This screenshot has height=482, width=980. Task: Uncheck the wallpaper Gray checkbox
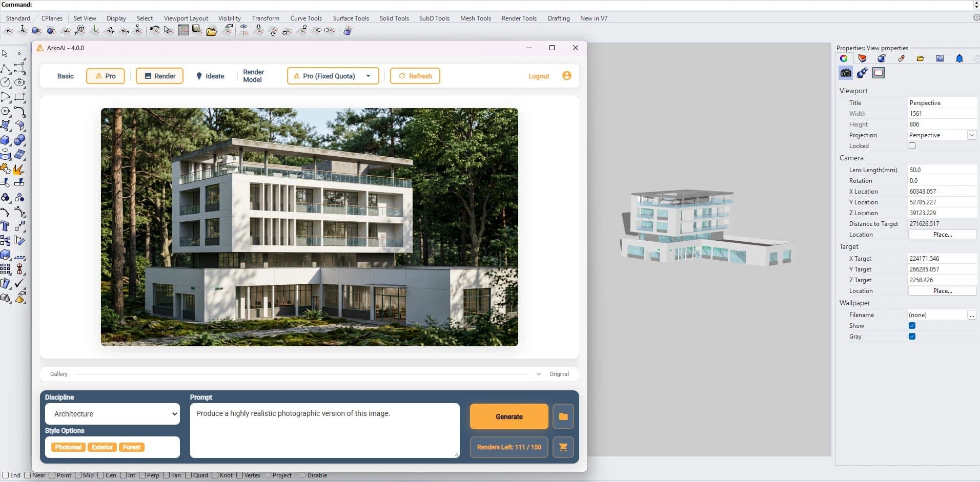tap(912, 337)
